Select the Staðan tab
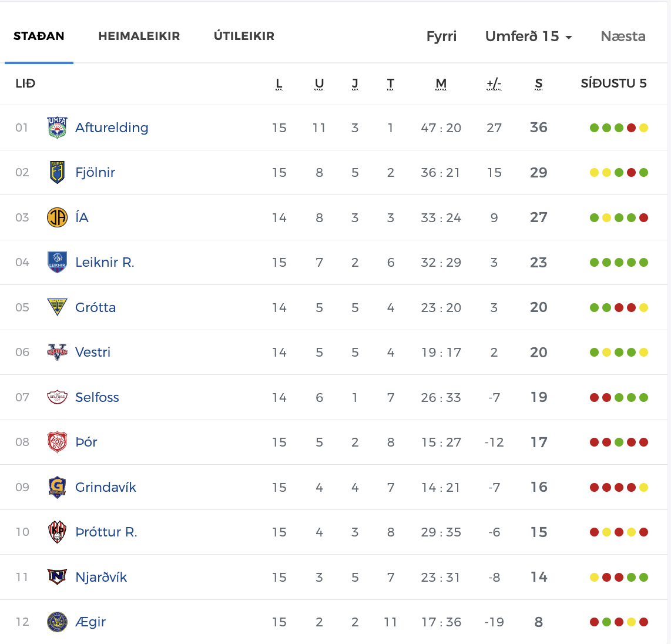This screenshot has width=671, height=644. pos(39,36)
